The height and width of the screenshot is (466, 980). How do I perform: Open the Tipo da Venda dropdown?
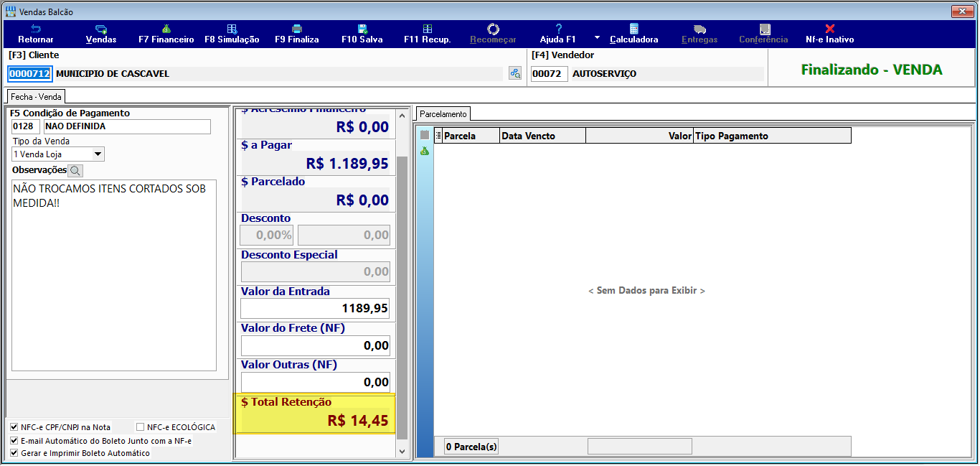98,154
